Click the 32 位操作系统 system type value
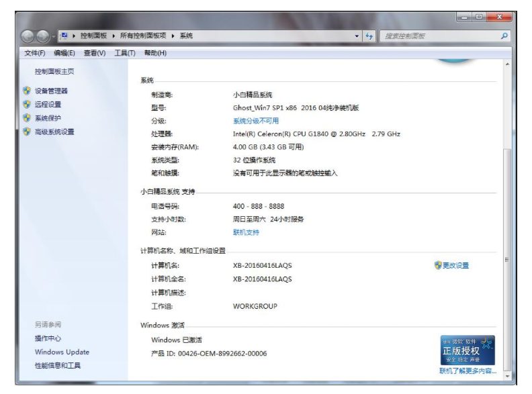 coord(254,160)
